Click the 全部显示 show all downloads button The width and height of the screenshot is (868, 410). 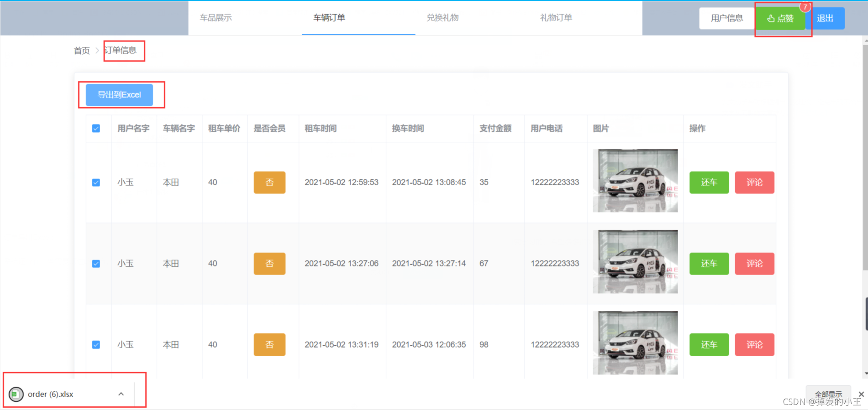click(x=828, y=394)
